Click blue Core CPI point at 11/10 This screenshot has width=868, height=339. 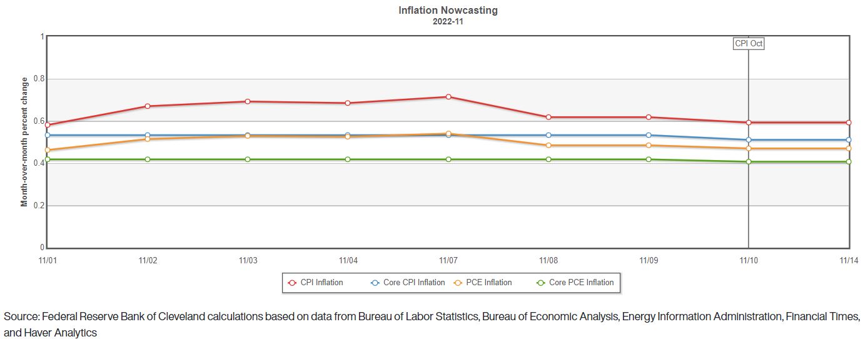pyautogui.click(x=749, y=140)
